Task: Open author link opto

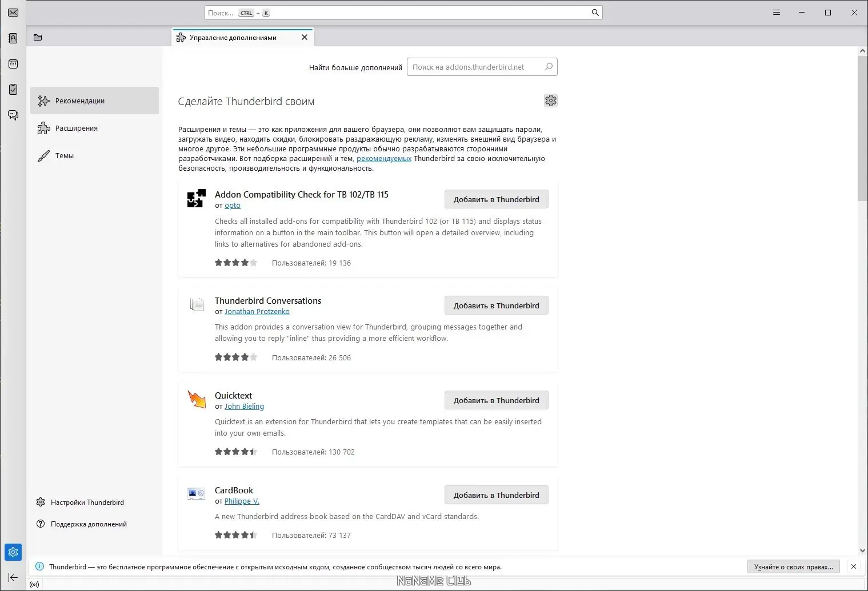Action: click(x=233, y=206)
